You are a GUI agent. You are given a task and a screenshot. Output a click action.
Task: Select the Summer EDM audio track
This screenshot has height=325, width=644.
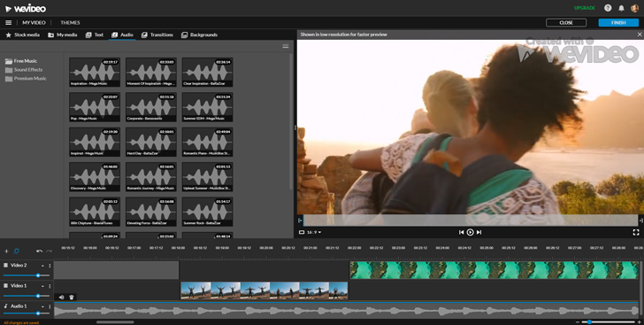click(207, 107)
